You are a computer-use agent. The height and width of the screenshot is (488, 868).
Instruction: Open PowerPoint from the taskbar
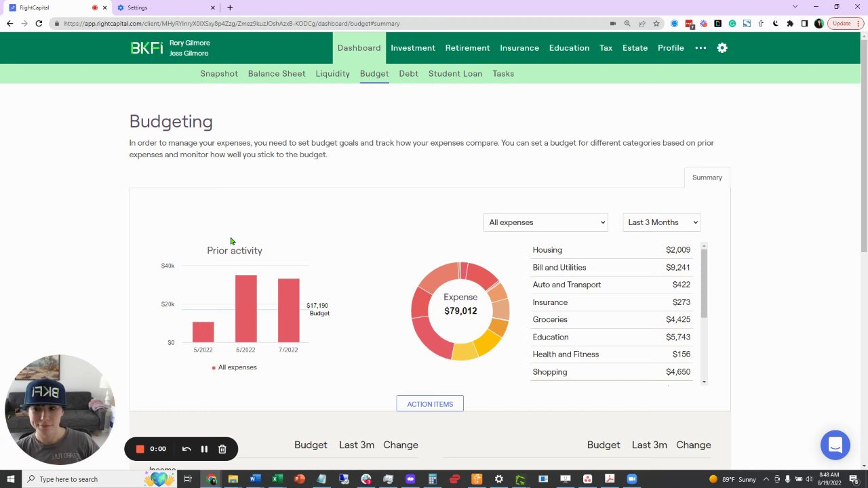[299, 479]
